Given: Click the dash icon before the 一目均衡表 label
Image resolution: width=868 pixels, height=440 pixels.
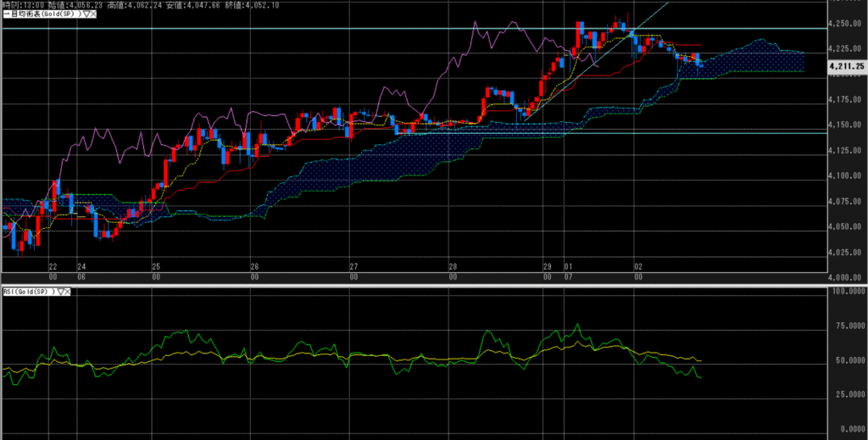Looking at the screenshot, I should [x=4, y=14].
